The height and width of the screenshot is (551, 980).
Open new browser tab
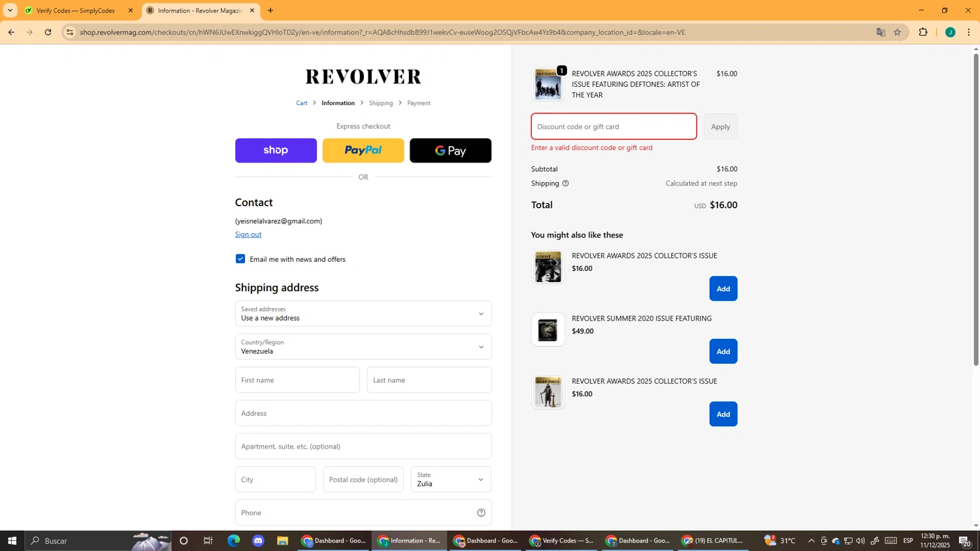coord(270,10)
